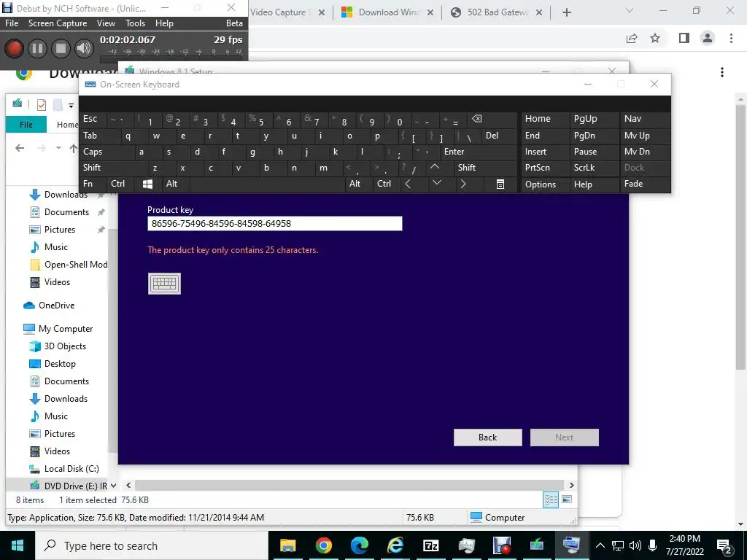
Task: Switch to the 502 Bad Gateway Chrome tab
Action: (x=496, y=12)
